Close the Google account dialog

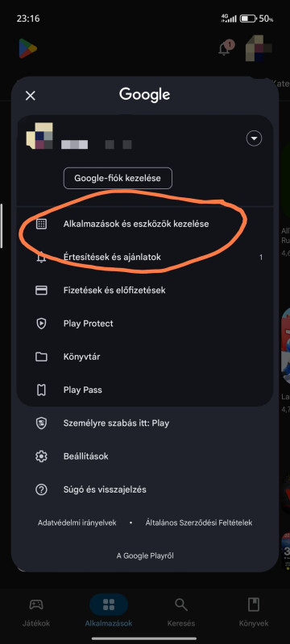[x=31, y=96]
